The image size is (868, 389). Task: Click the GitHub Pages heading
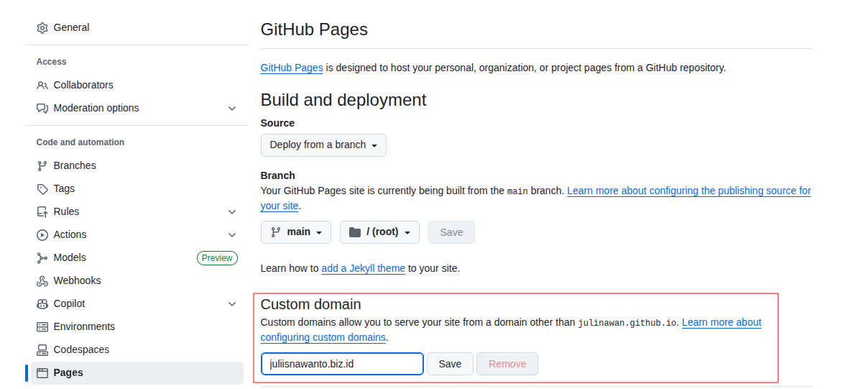coord(314,29)
